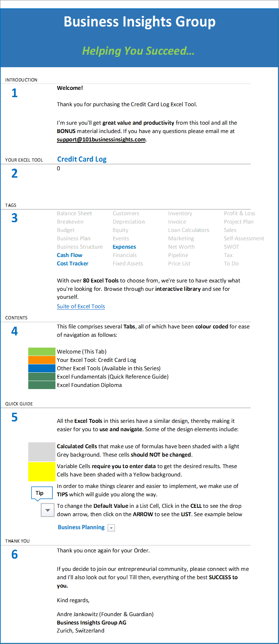Screen dimensions: 279x644
Task: Click the Tax tag
Action: 228,255
